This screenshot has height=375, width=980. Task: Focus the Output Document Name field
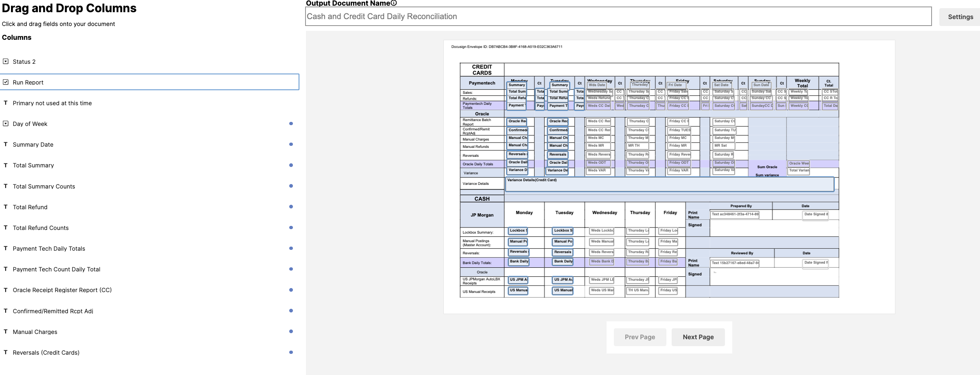point(618,16)
